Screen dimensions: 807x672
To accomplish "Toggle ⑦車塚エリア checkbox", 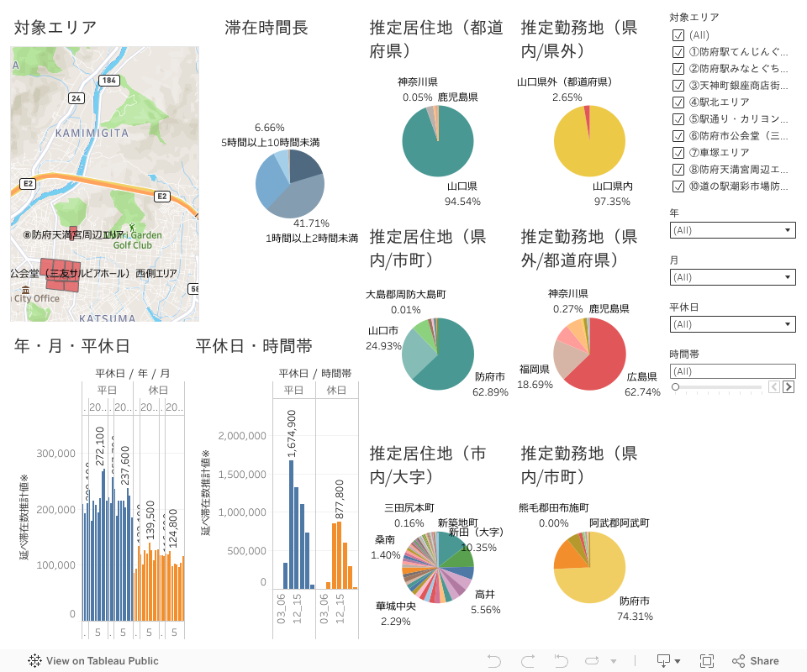I will [678, 153].
